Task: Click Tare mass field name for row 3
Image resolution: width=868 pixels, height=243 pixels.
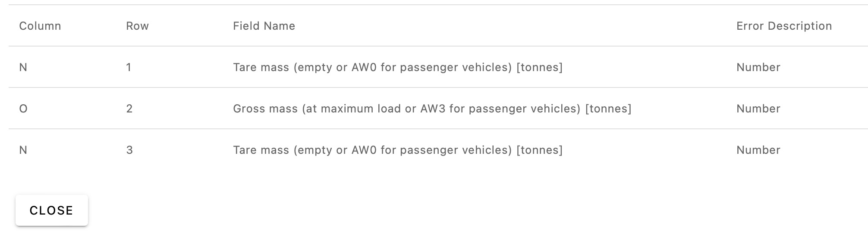Action: [x=397, y=150]
